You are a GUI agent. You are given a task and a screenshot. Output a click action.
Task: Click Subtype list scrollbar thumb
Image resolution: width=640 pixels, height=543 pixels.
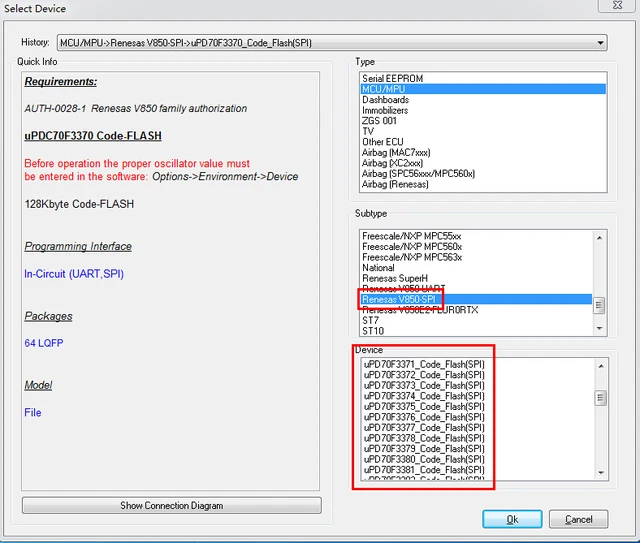coord(599,305)
